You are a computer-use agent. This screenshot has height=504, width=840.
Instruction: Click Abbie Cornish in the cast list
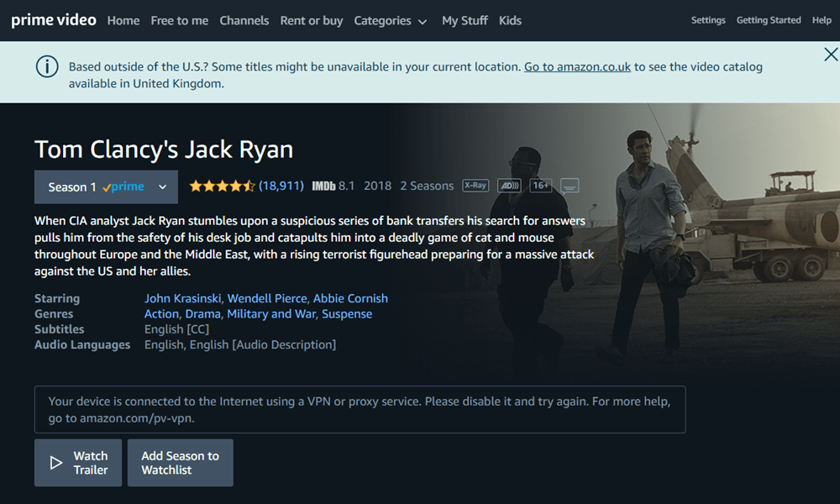[350, 298]
